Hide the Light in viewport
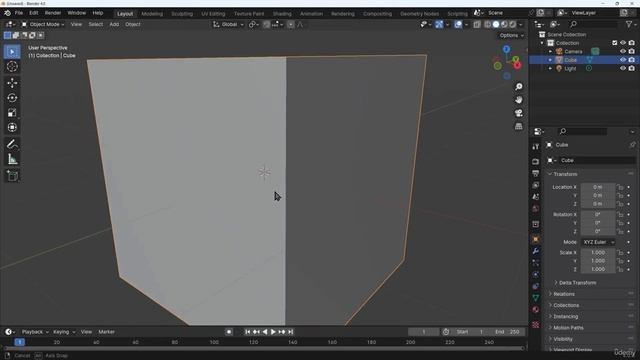 [623, 69]
